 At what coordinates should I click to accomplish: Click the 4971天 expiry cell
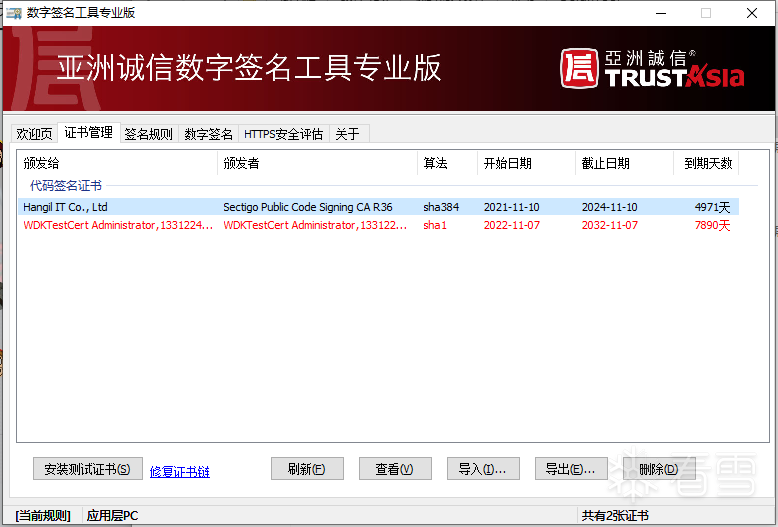[713, 207]
